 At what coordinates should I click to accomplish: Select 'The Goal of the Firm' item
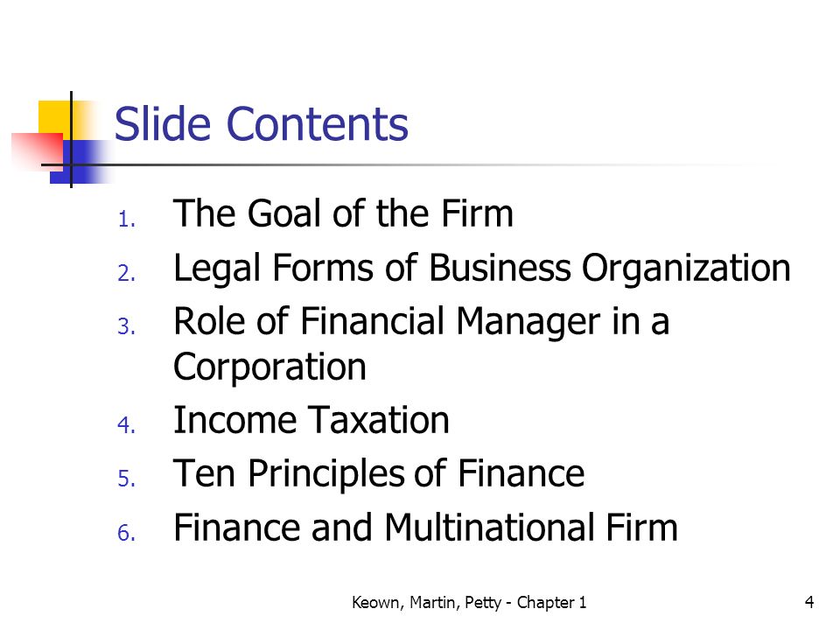pyautogui.click(x=343, y=213)
